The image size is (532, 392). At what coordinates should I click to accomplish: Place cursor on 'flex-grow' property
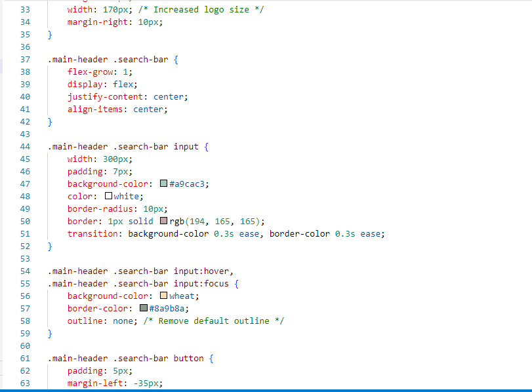(x=90, y=72)
